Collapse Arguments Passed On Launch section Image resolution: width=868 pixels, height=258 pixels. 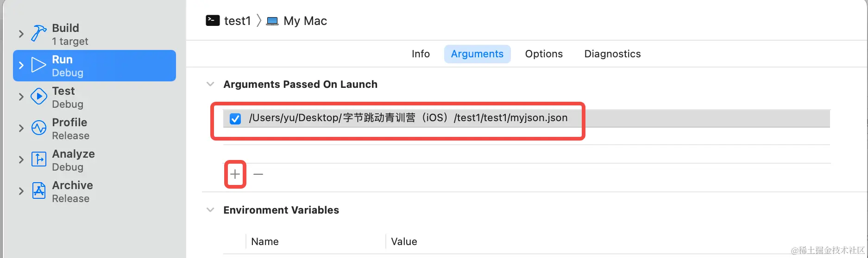[x=210, y=84]
